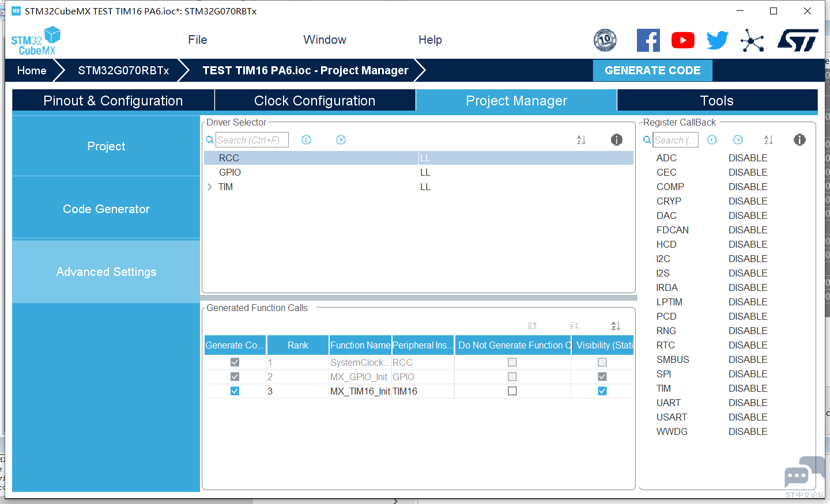Screen dimensions: 830x504
Task: Toggle Visibility (Static) for MX_GPIO_Init row
Action: click(x=602, y=377)
